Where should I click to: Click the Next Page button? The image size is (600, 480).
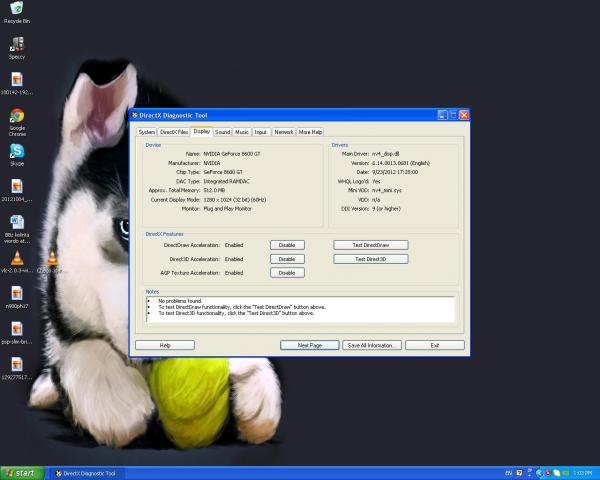pyautogui.click(x=310, y=345)
